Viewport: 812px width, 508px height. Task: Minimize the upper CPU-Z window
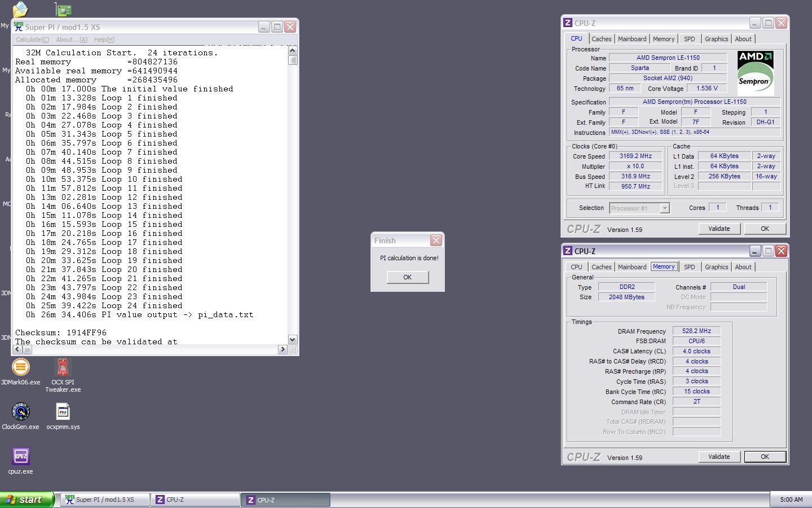pyautogui.click(x=755, y=23)
